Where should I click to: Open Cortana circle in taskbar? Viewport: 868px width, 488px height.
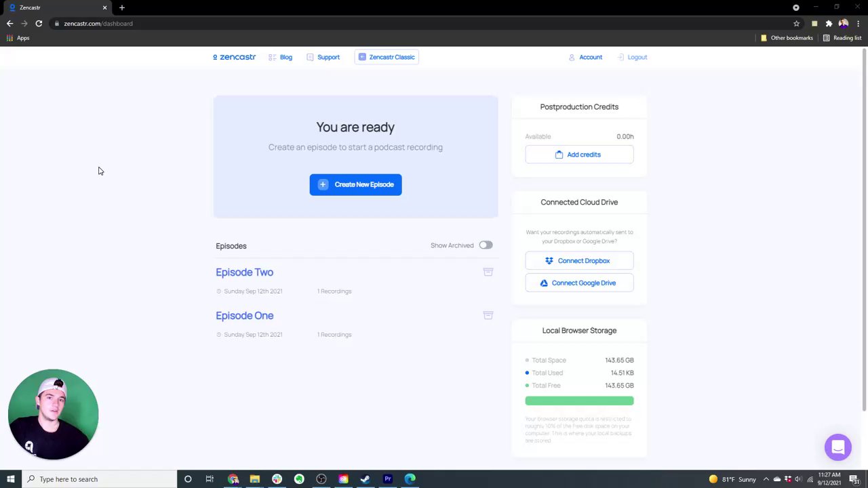coord(188,479)
